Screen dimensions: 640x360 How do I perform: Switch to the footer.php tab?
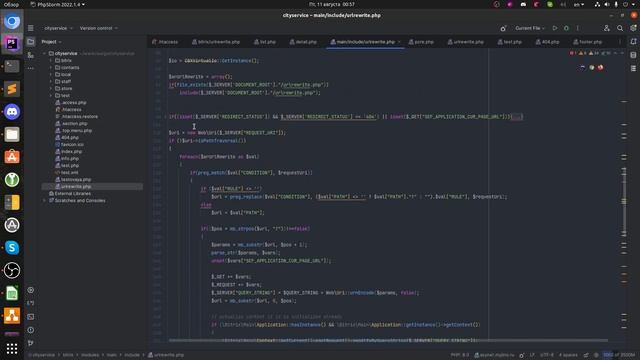pyautogui.click(x=588, y=42)
